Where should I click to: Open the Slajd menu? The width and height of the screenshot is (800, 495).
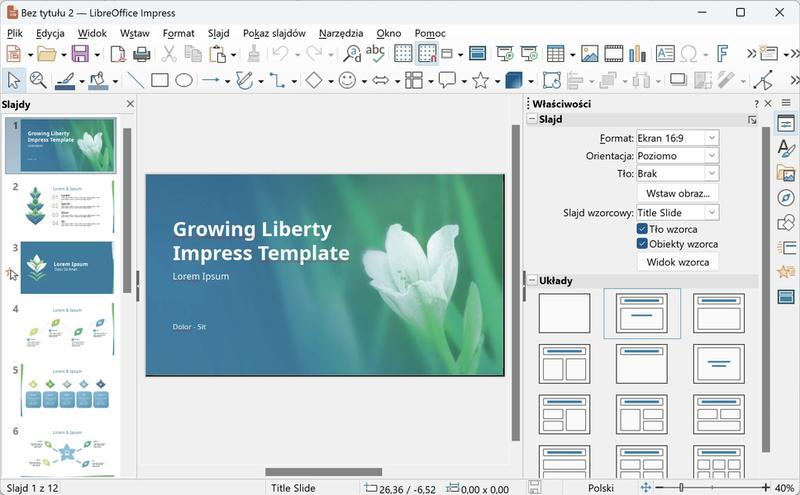click(x=218, y=33)
